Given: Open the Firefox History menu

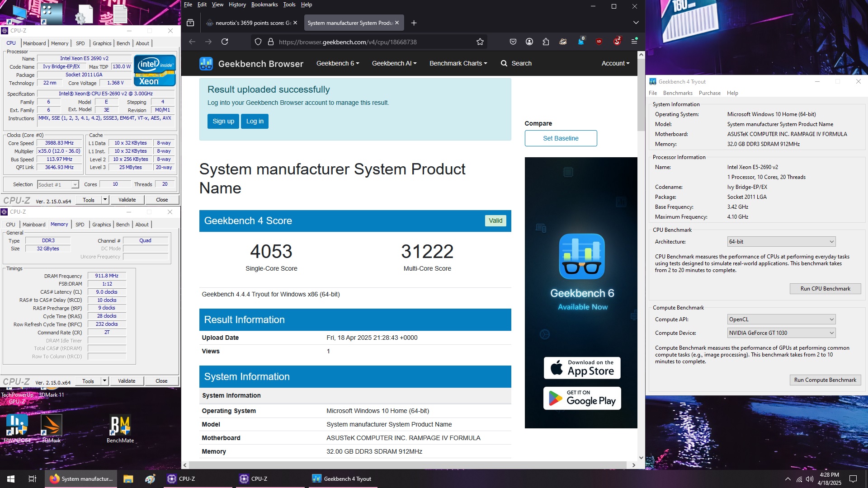Looking at the screenshot, I should click(237, 5).
